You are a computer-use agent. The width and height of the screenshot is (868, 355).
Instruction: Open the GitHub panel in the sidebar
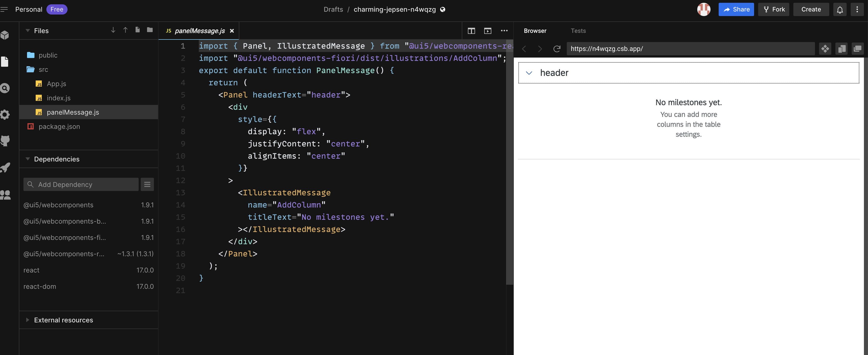coord(5,141)
